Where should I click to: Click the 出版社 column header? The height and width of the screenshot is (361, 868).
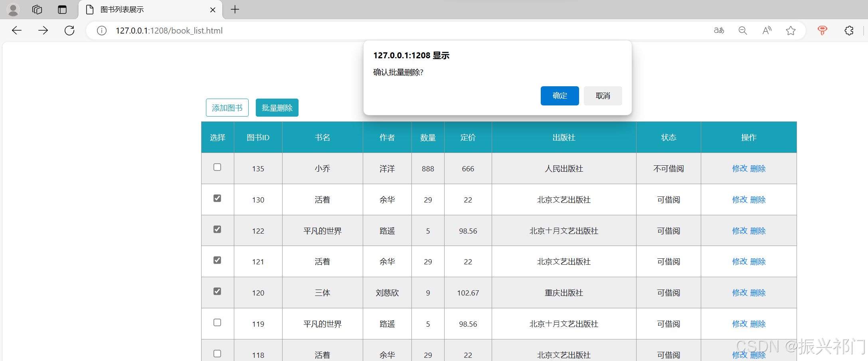(x=564, y=137)
